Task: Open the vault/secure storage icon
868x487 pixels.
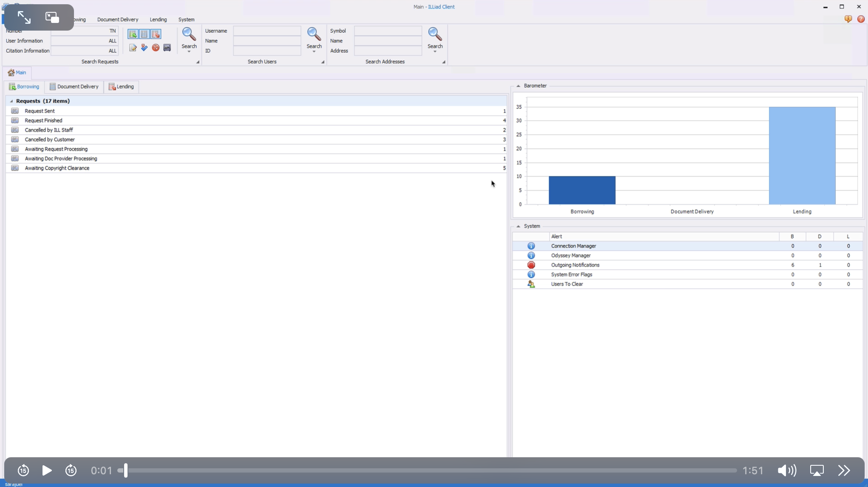Action: coord(167,48)
